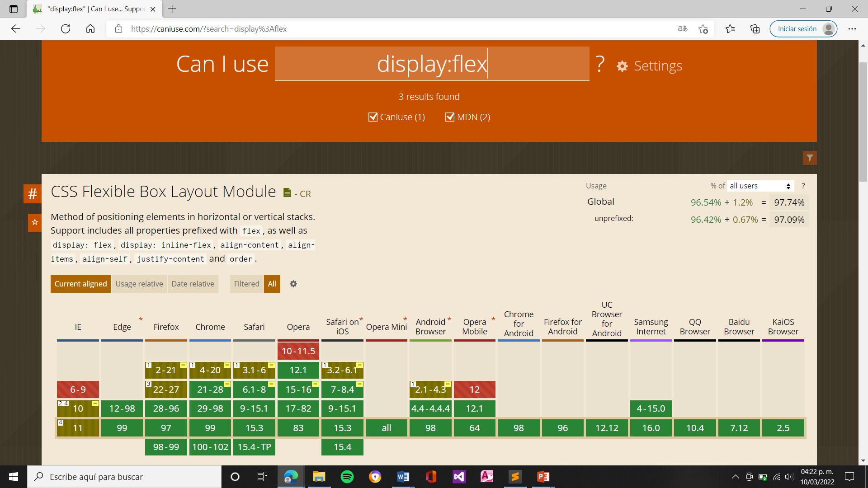Open the notification center icon

point(849,477)
